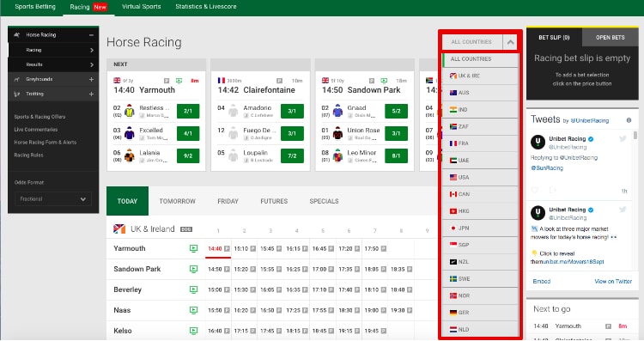Open the Sports Betting section
The width and height of the screenshot is (644, 341).
(x=35, y=7)
